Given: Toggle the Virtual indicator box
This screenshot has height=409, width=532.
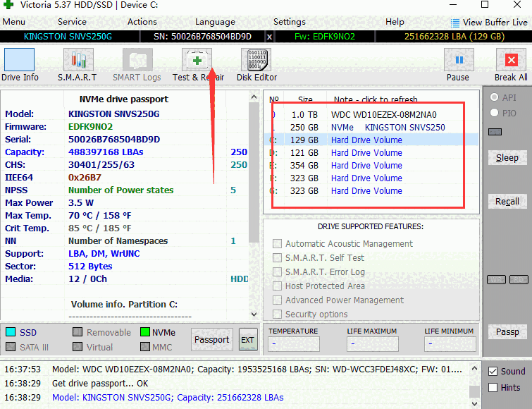Looking at the screenshot, I should coord(78,346).
